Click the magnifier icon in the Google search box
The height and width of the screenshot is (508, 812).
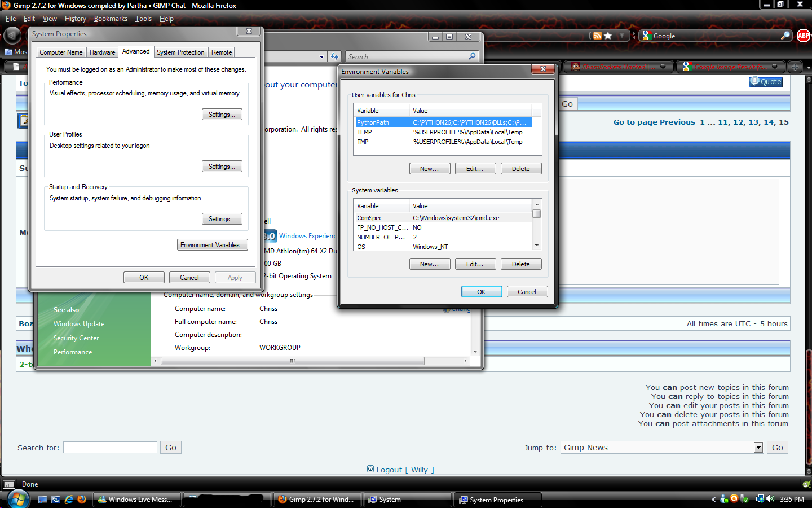(x=785, y=36)
